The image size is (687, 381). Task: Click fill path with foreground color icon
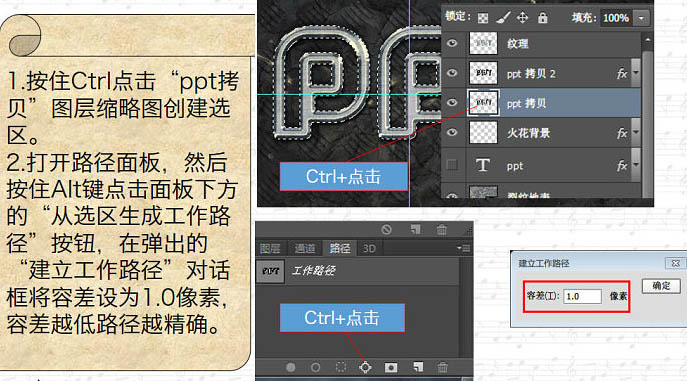coord(290,367)
